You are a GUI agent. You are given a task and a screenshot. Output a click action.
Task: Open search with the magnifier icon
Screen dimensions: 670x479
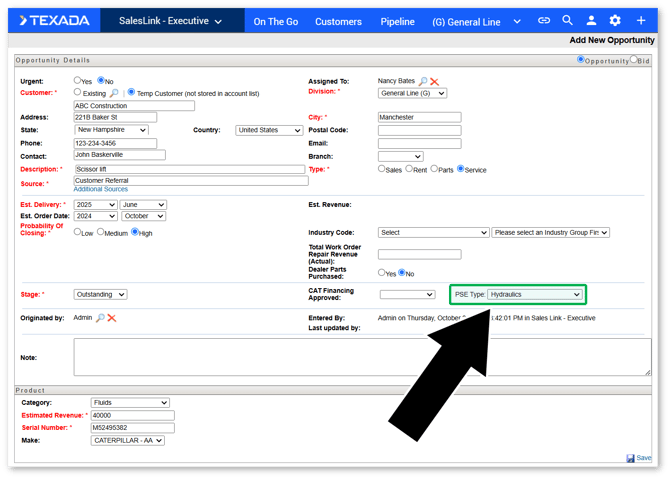(567, 20)
